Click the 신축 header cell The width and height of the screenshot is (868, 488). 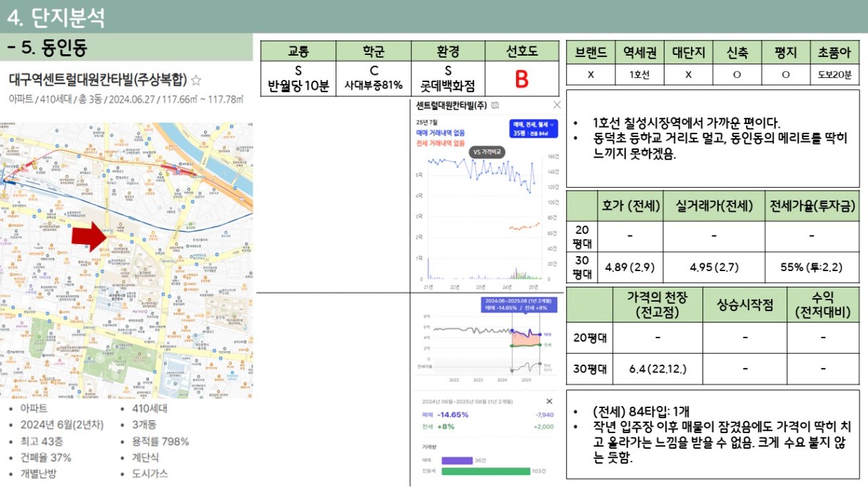point(737,52)
